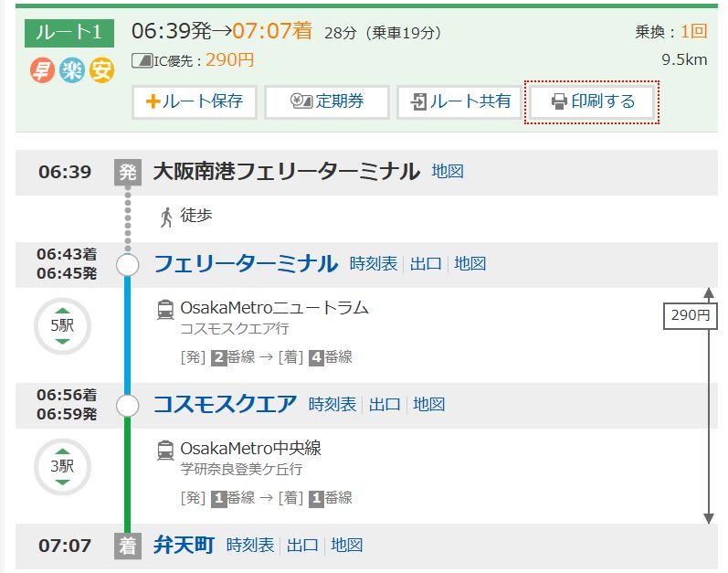Screen dimensions: 728x573
Task: Click the 06:39発→07:07着 time heading
Action: (x=222, y=32)
